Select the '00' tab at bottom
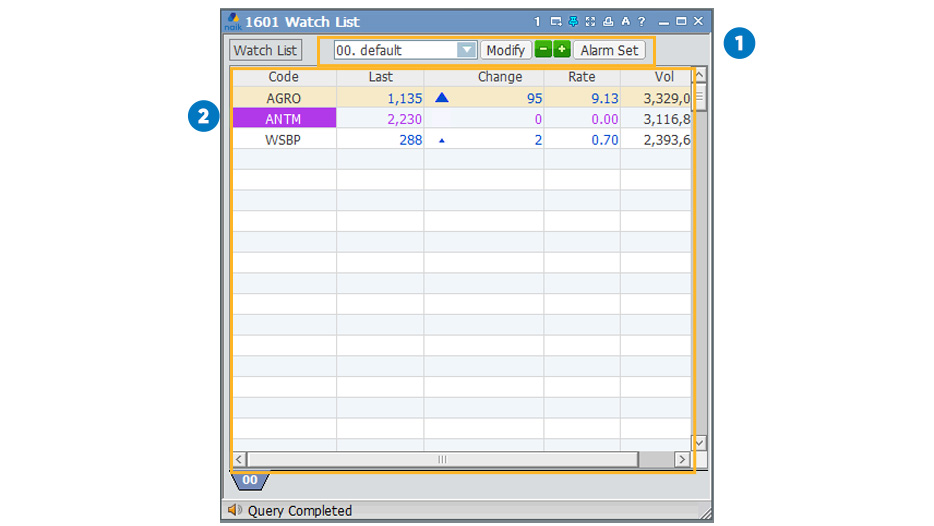This screenshot has width=934, height=526. pyautogui.click(x=250, y=481)
